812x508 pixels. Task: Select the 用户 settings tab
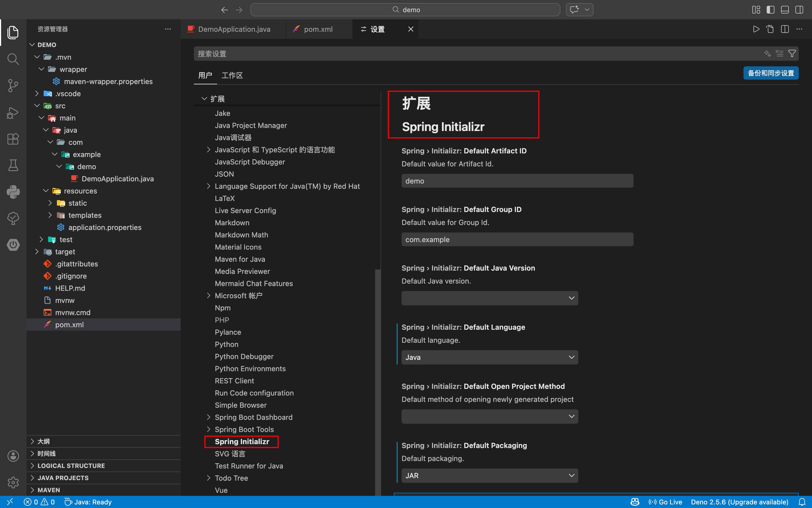(205, 75)
